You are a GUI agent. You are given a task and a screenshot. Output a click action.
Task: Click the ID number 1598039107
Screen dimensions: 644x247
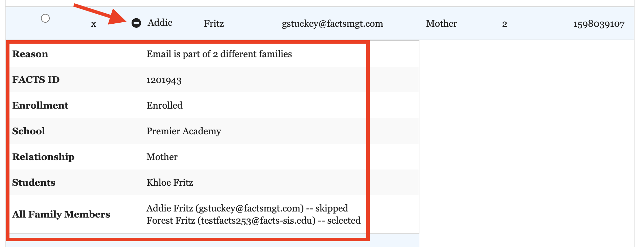click(599, 24)
